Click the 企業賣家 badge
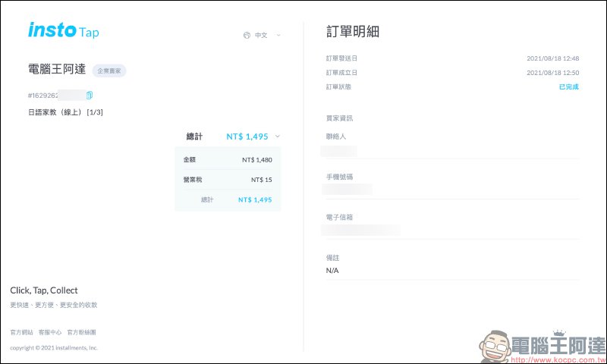 point(109,71)
